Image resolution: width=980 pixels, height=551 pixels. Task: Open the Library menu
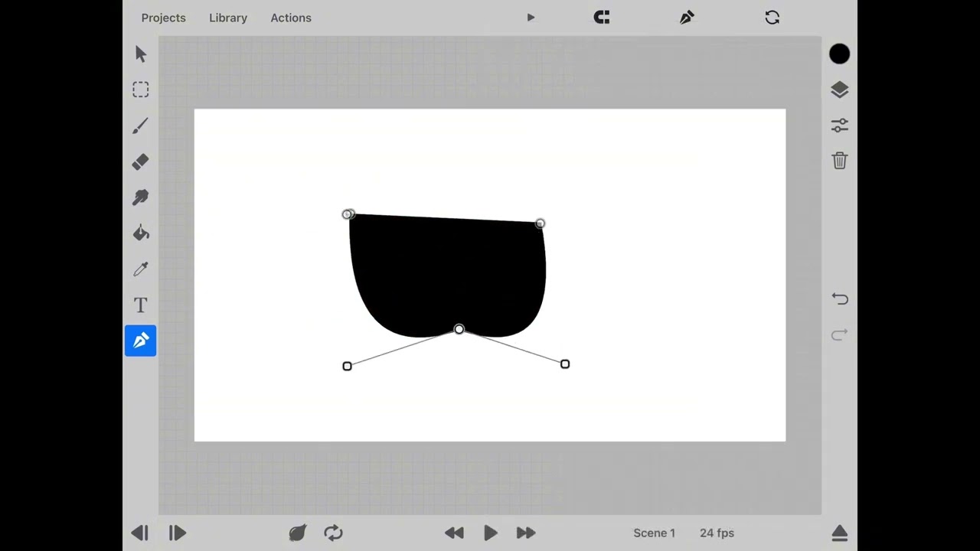228,18
